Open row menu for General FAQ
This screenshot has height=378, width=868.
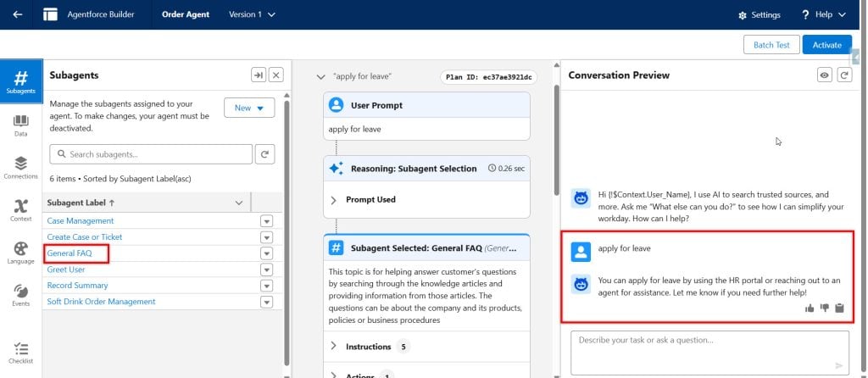pyautogui.click(x=267, y=253)
